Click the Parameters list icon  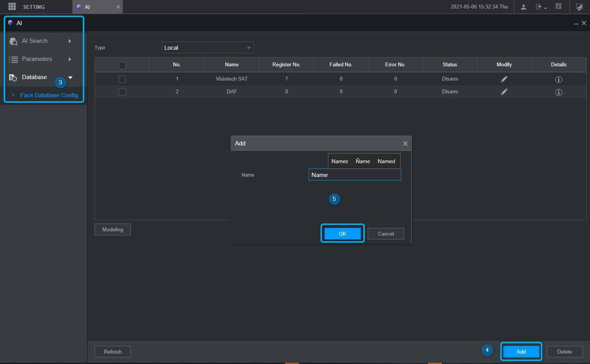click(x=14, y=59)
